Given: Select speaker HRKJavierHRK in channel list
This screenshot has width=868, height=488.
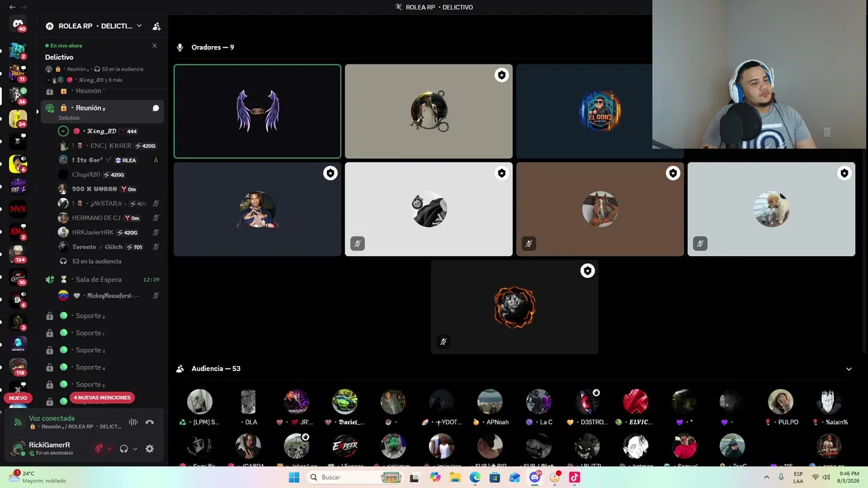Looking at the screenshot, I should (108, 232).
